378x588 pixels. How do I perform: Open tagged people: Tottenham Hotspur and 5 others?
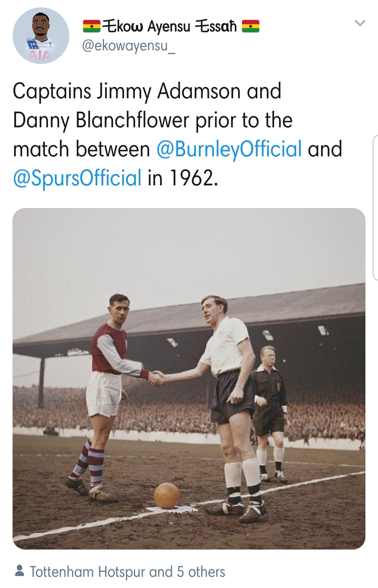click(x=127, y=572)
